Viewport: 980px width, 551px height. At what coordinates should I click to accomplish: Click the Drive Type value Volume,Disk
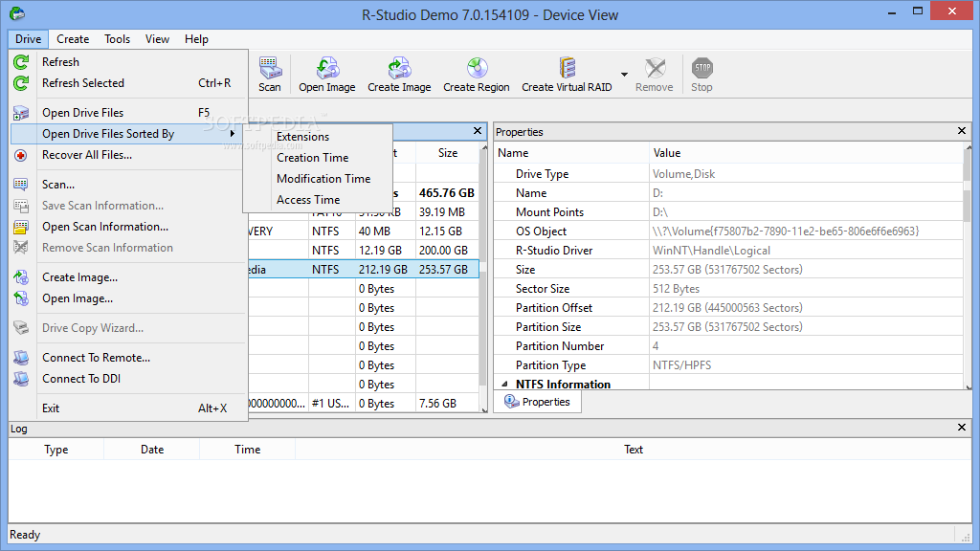(x=683, y=174)
